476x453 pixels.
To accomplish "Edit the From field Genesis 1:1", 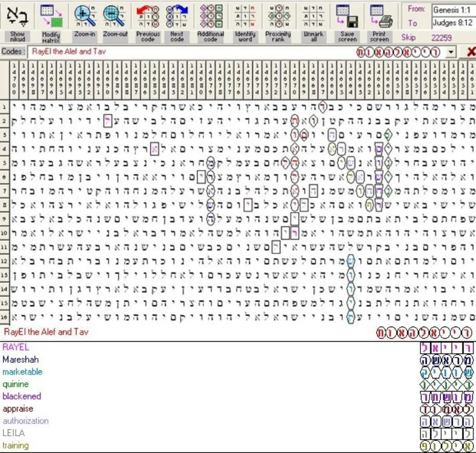I will click(x=454, y=10).
